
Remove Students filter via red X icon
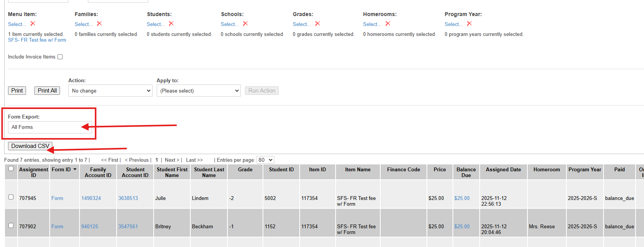171,24
